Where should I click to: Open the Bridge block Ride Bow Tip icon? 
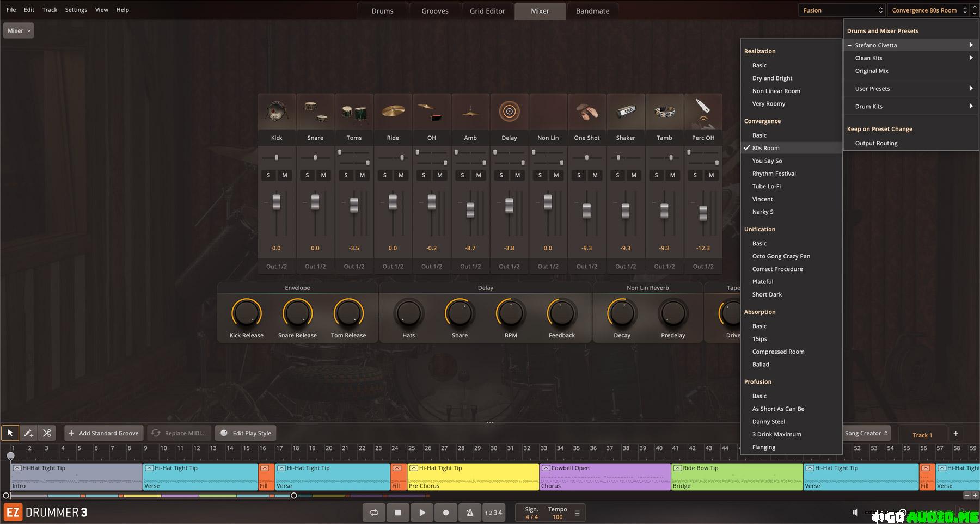[x=677, y=468]
